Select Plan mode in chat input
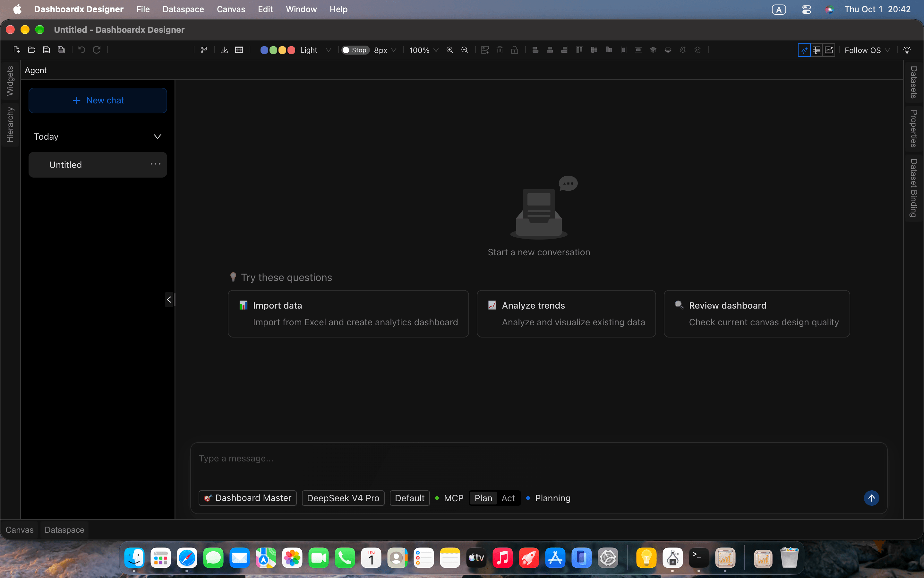Screen dimensions: 924x578 coord(483,498)
